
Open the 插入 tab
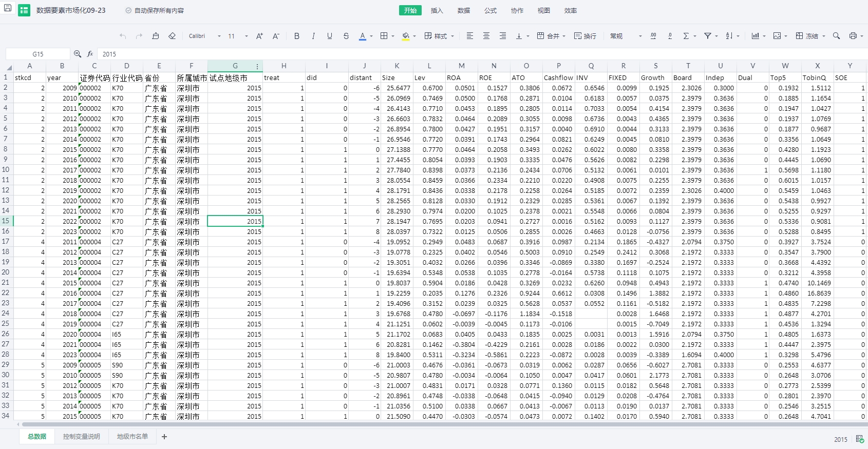(x=437, y=10)
